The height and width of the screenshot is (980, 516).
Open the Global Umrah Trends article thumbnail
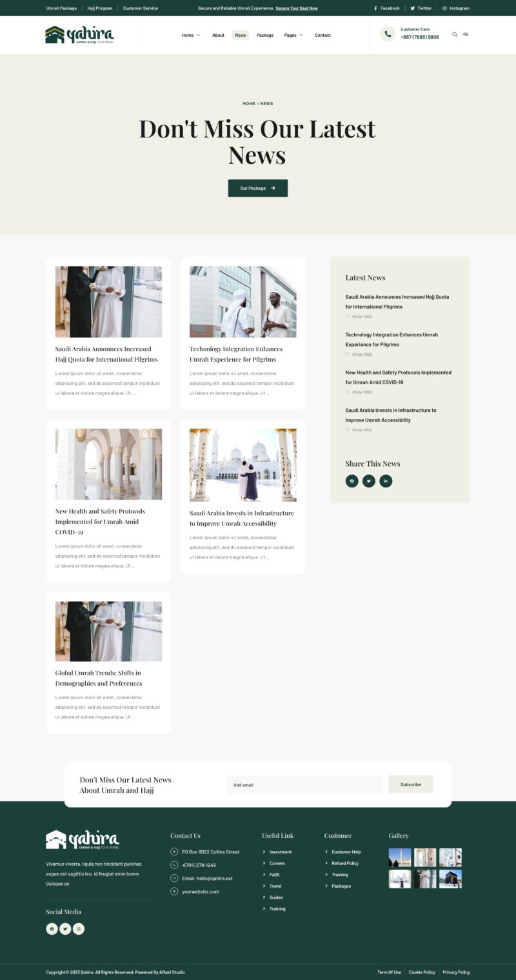point(108,631)
